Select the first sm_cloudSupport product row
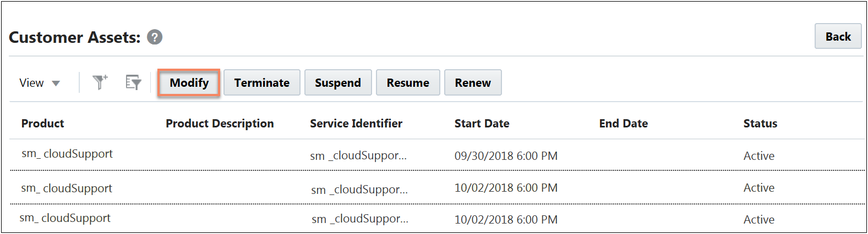The width and height of the screenshot is (868, 234). click(67, 154)
